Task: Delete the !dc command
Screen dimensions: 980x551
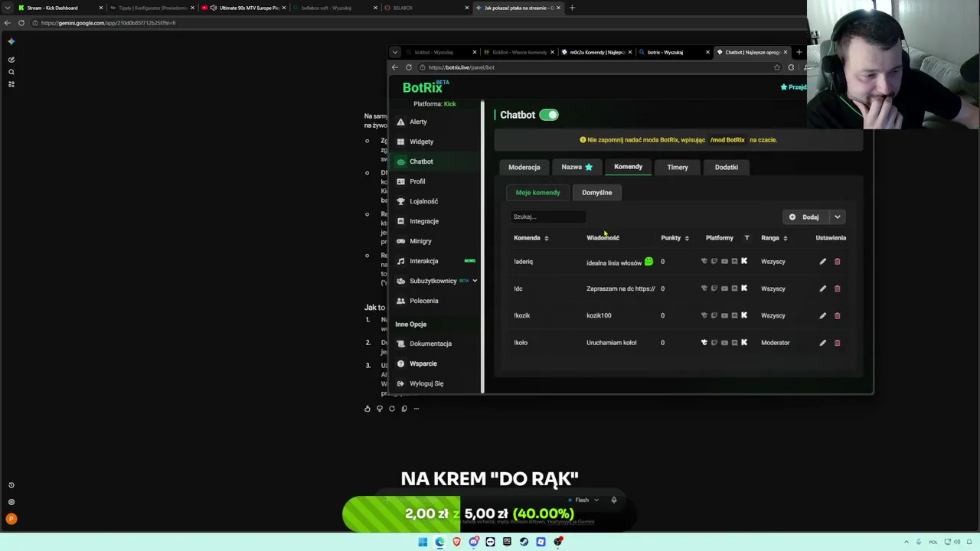Action: coord(838,289)
